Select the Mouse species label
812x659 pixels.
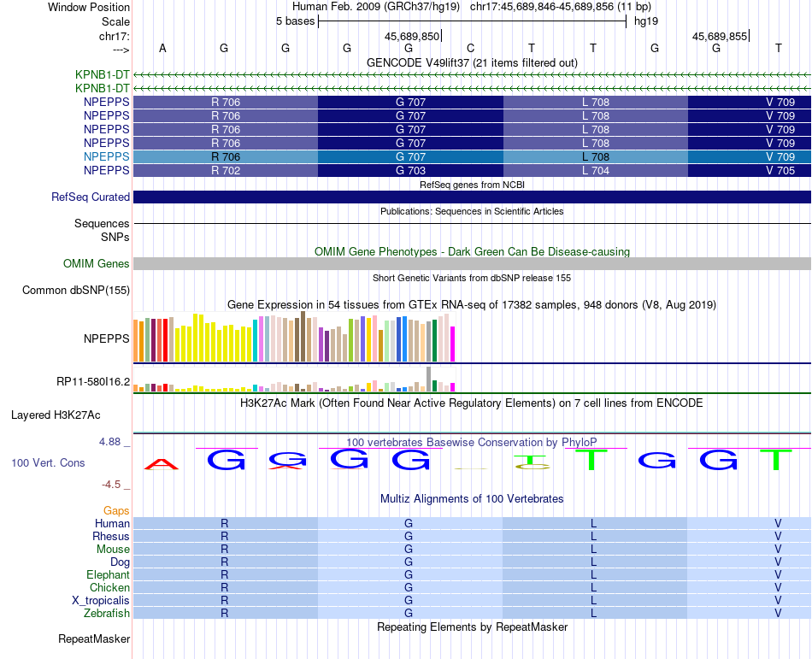(113, 550)
